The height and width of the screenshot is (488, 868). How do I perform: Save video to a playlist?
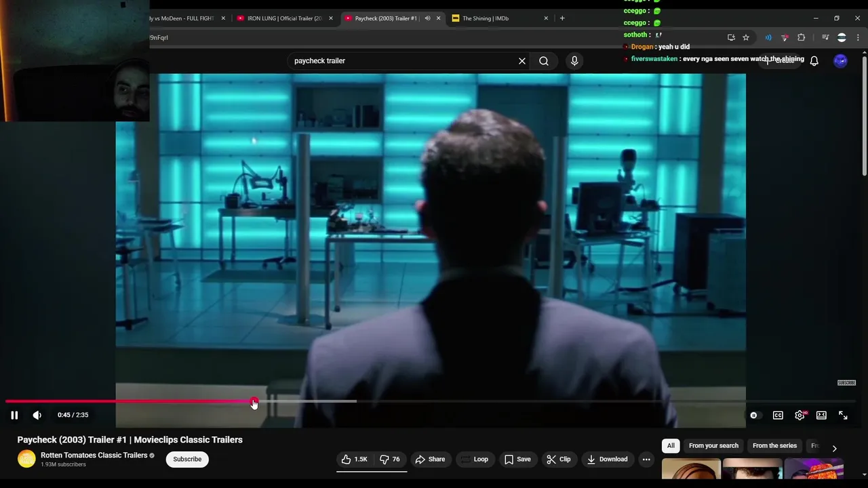[517, 460]
